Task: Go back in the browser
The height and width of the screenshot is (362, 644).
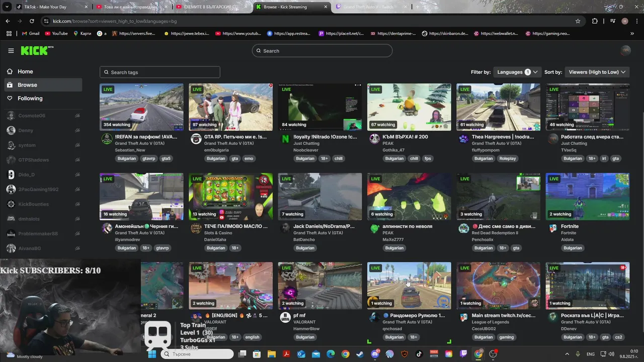Action: tap(8, 21)
